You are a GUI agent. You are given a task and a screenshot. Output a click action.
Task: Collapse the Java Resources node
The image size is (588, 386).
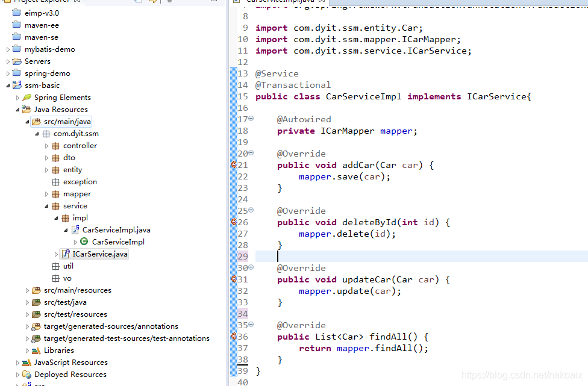[x=17, y=110]
